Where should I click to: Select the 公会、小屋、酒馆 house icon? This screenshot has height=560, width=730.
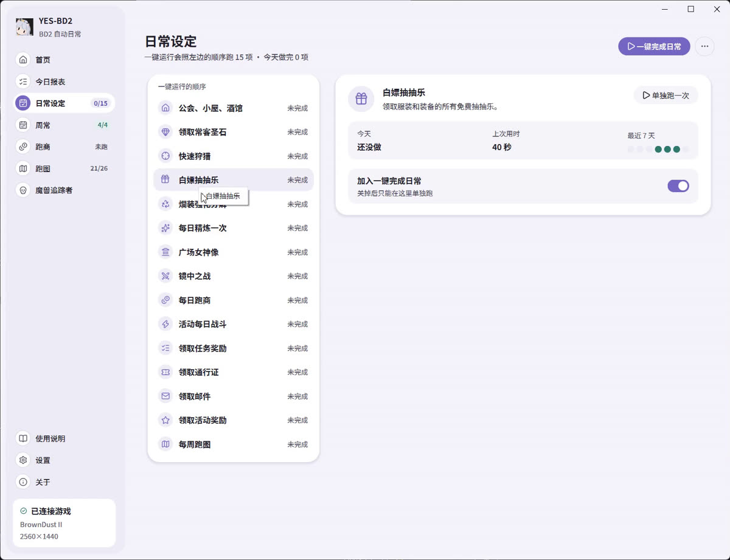165,108
